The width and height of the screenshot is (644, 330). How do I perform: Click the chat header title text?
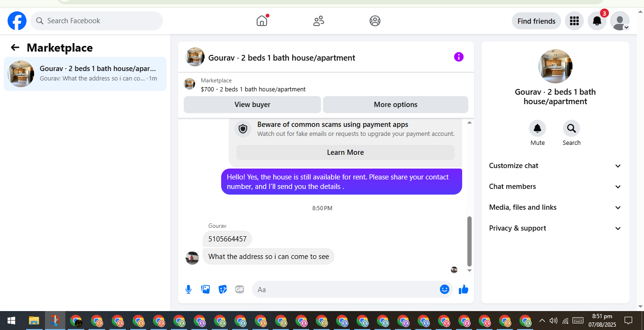(282, 58)
